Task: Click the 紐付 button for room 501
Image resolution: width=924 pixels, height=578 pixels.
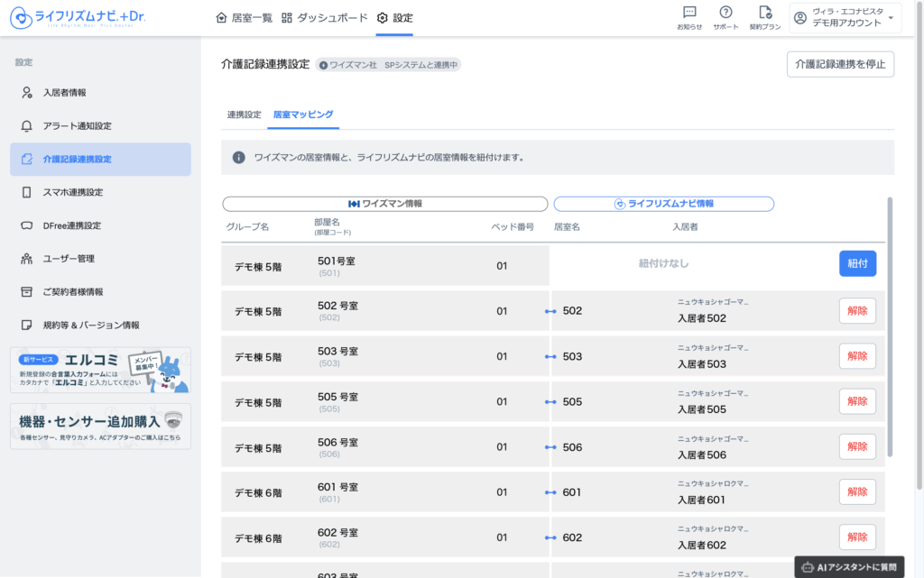Action: 857,263
